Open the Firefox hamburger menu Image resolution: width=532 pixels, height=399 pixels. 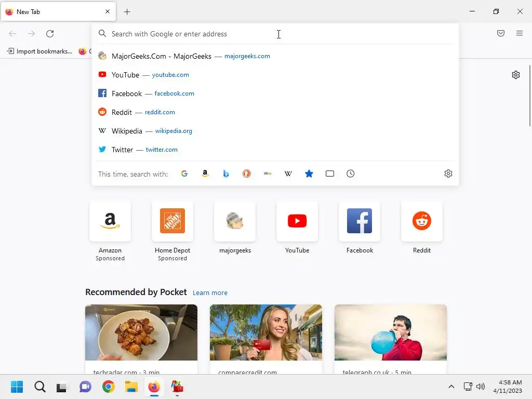tap(520, 33)
